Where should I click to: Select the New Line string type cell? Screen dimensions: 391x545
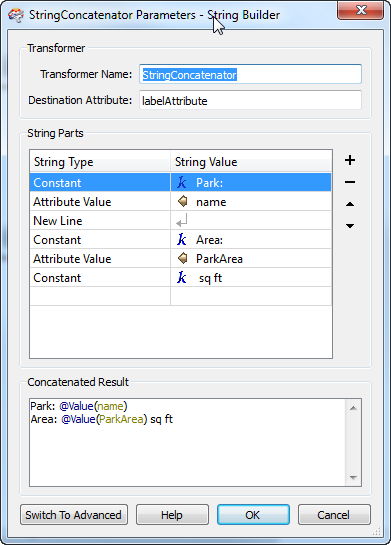click(x=100, y=220)
